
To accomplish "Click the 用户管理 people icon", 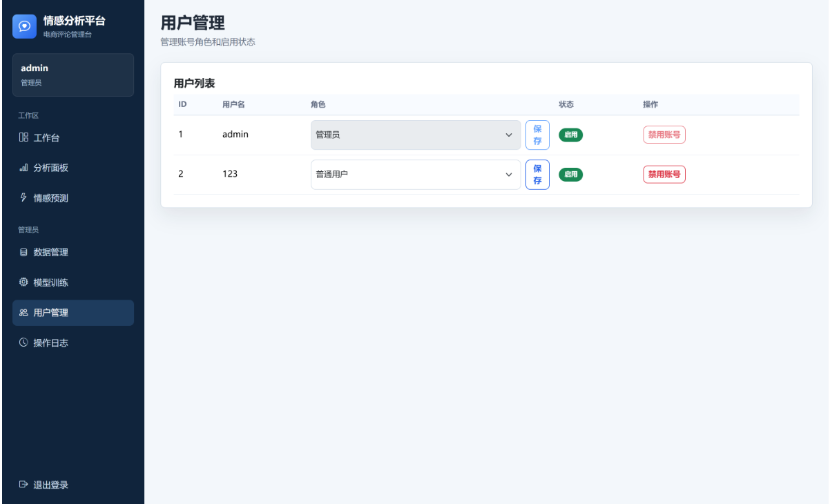I will point(23,313).
